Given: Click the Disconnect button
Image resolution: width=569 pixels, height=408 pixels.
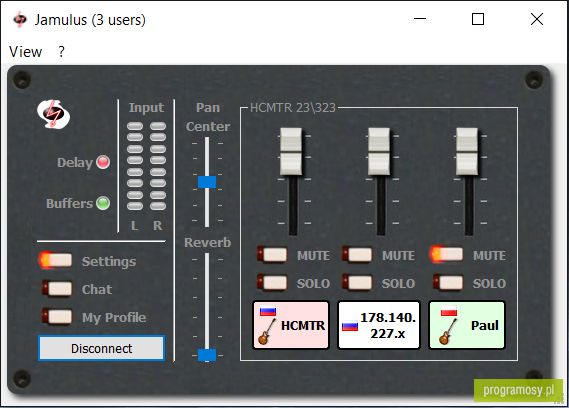Looking at the screenshot, I should click(x=102, y=348).
